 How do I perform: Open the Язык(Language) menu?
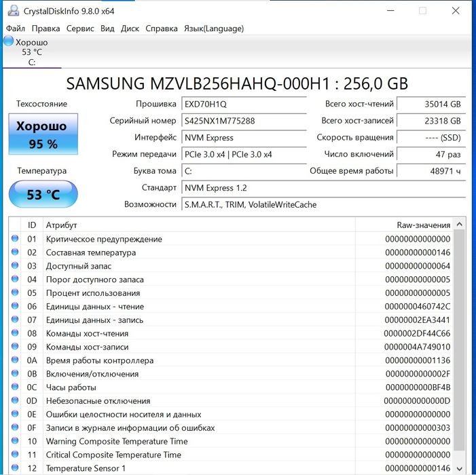[214, 28]
